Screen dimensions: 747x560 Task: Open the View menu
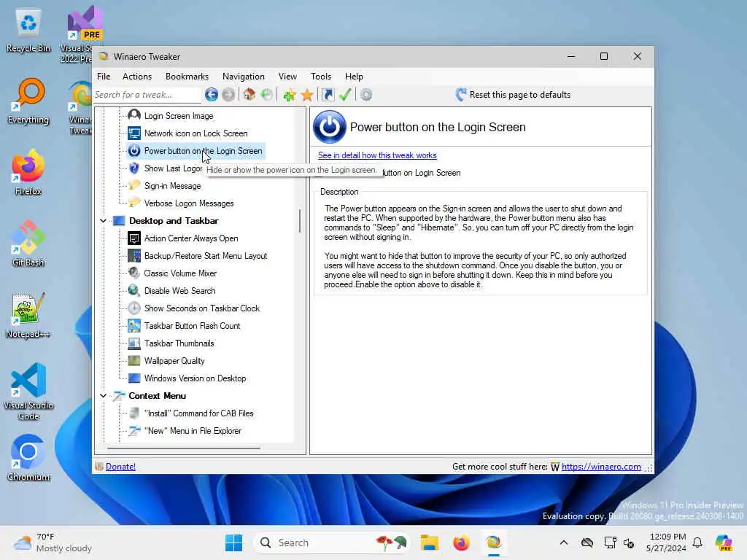point(287,77)
